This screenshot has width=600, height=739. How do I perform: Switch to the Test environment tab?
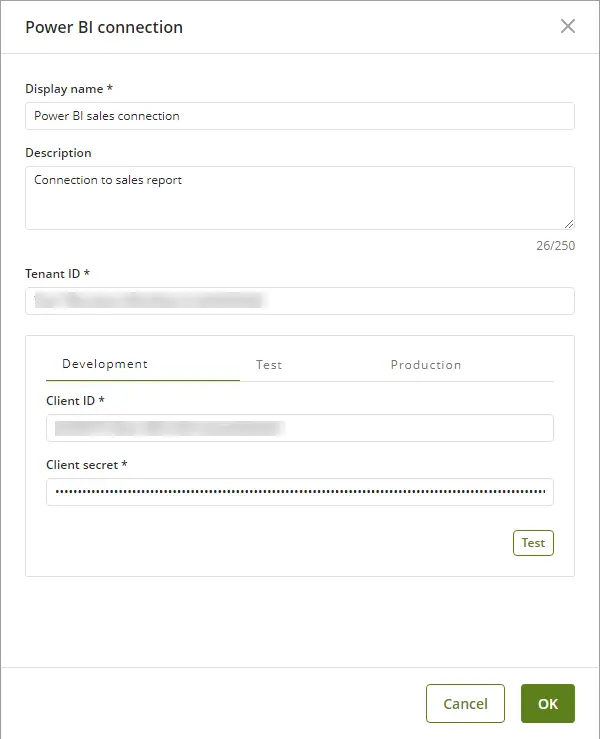click(269, 365)
